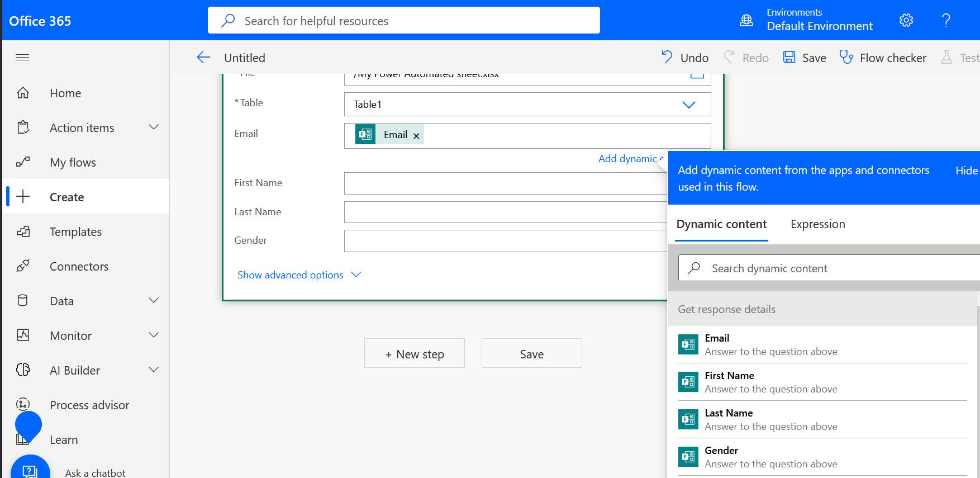Click the Monitor chart icon
Viewport: 980px width, 478px height.
coord(23,335)
